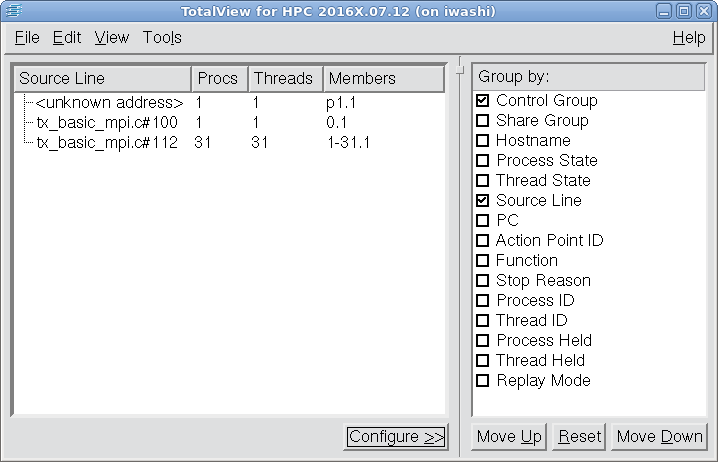Enable grouping by Hostname
The height and width of the screenshot is (462, 718).
[x=483, y=141]
